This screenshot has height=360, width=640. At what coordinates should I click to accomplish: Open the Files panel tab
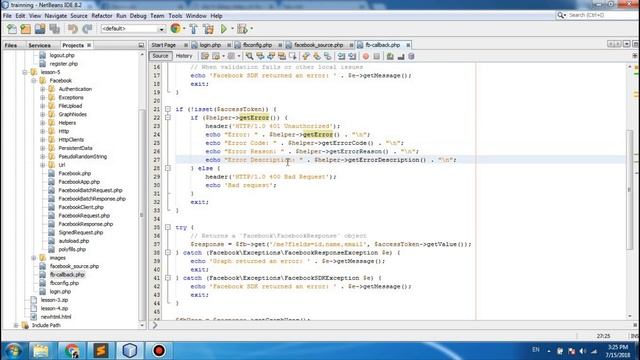coord(11,45)
